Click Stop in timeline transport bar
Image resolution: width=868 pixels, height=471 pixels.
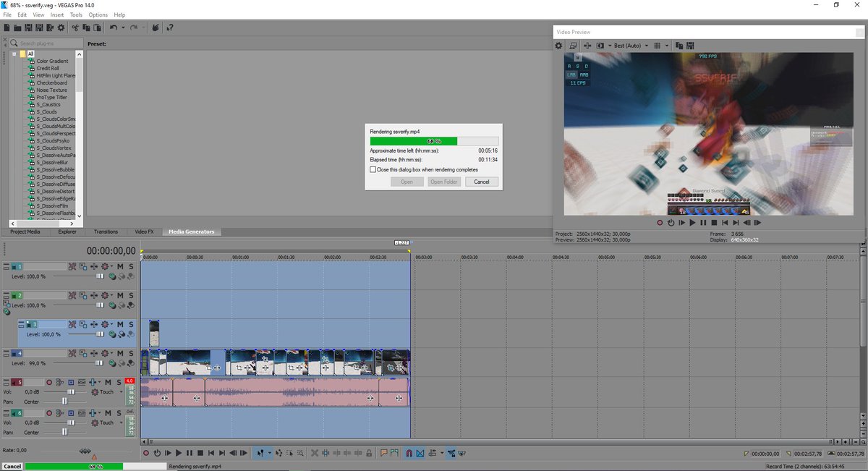point(200,453)
